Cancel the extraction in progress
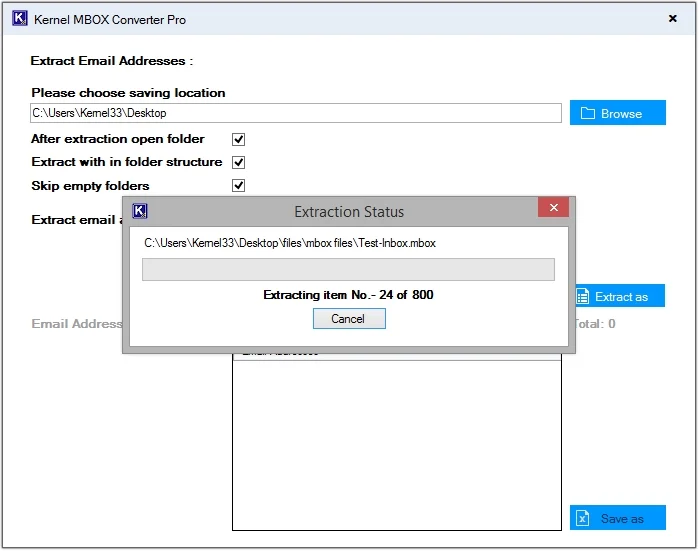Viewport: 699px width, 551px height. click(349, 319)
